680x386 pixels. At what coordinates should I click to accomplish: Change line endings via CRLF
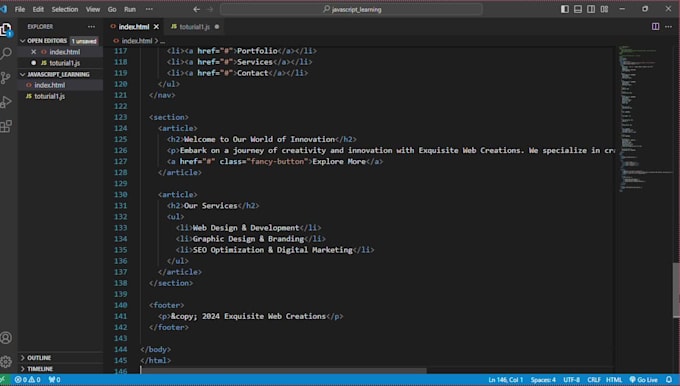594,380
